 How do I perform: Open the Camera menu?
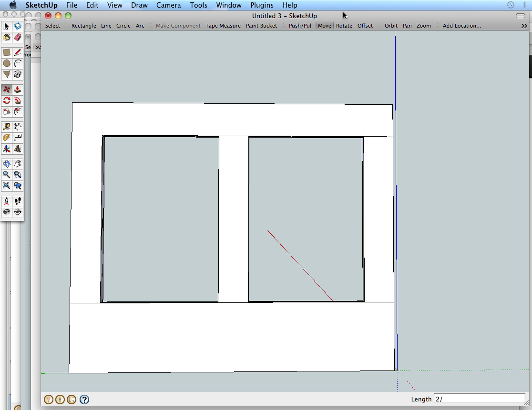click(168, 5)
